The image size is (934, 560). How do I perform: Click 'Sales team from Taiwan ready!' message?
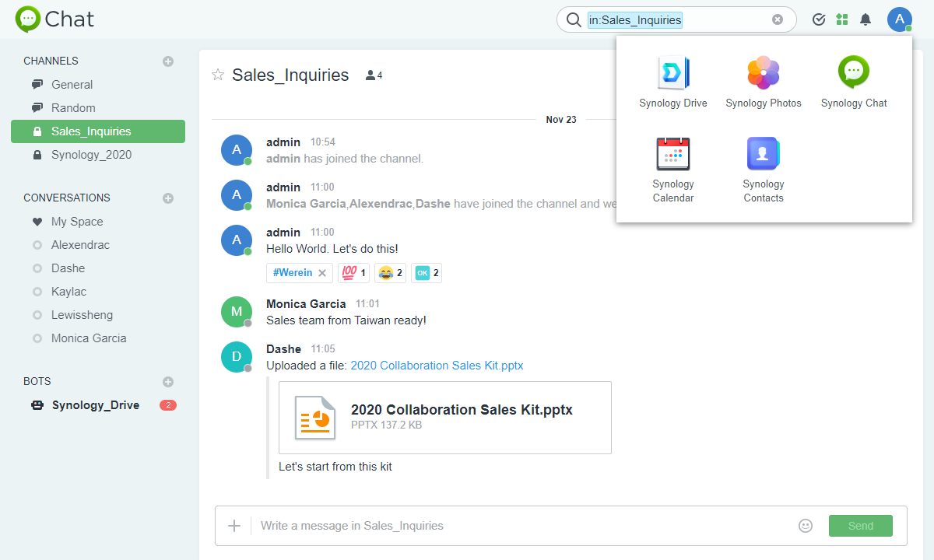pos(346,320)
